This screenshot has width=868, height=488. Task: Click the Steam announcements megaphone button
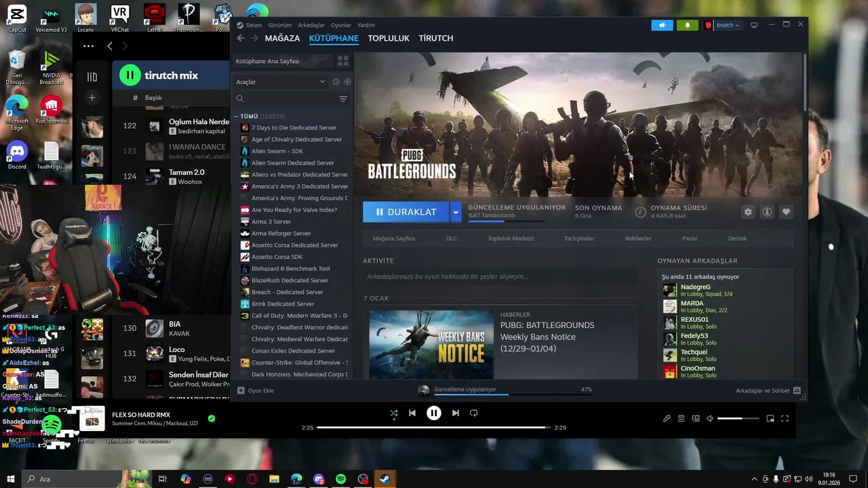(663, 25)
